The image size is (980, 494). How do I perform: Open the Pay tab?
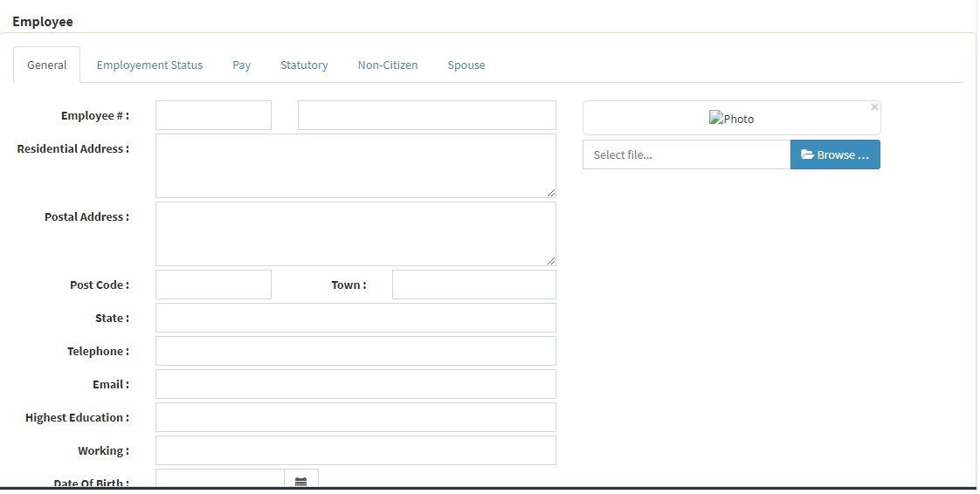[242, 65]
